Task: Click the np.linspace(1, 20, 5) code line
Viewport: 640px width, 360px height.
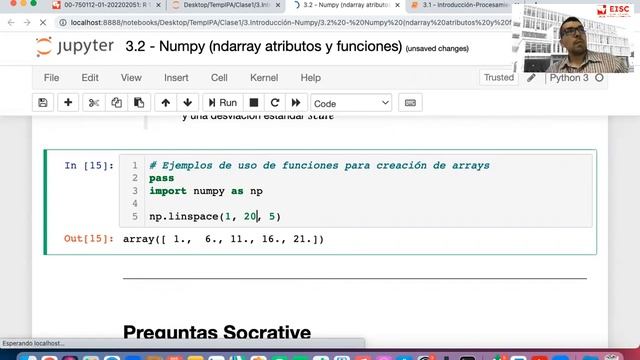Action: point(215,216)
